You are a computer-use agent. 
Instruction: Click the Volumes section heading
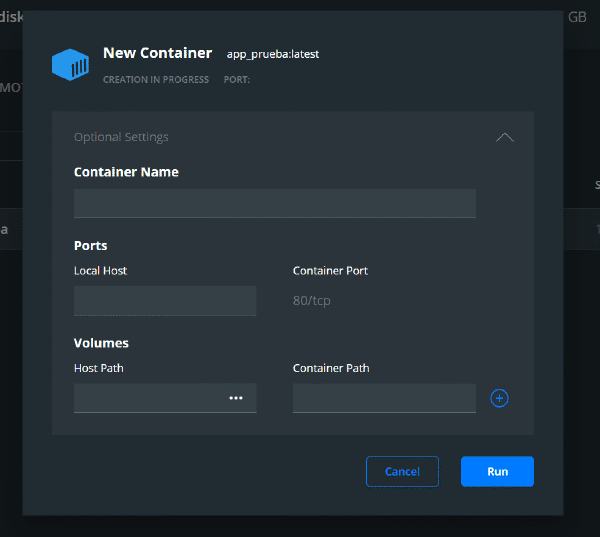coord(101,343)
